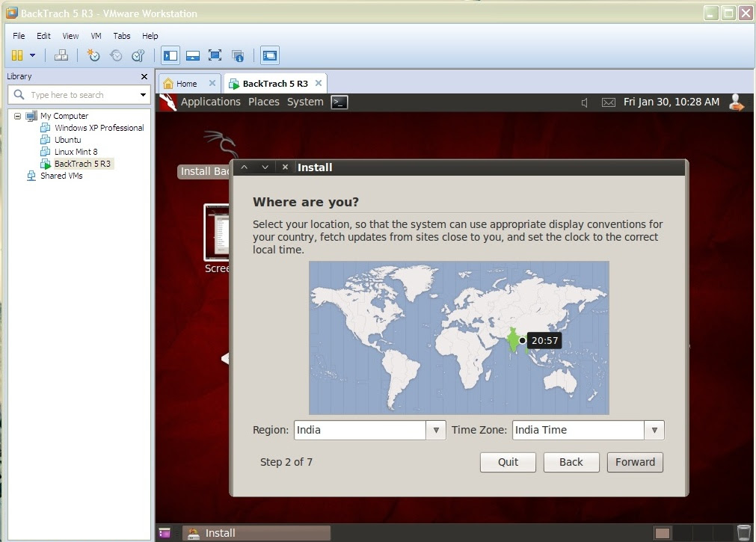756x542 pixels.
Task: Click the Send Ctrl+Alt+Del toolbar icon
Action: tap(61, 55)
